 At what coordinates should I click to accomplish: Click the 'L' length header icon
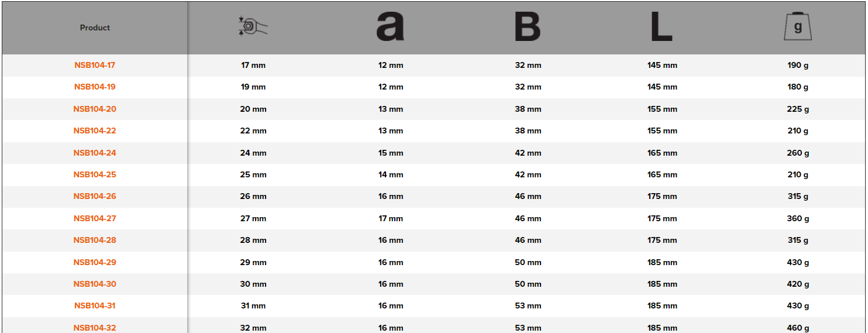(x=662, y=28)
